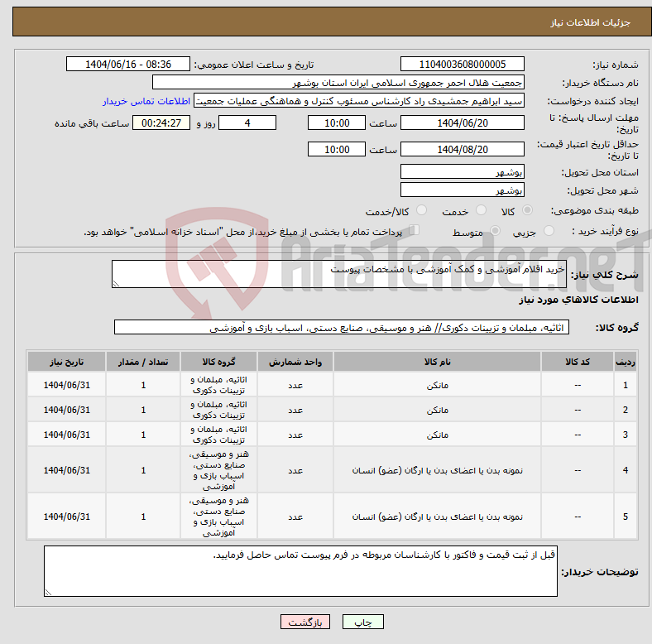
Task: Click the بازگشت back button
Action: 305,622
